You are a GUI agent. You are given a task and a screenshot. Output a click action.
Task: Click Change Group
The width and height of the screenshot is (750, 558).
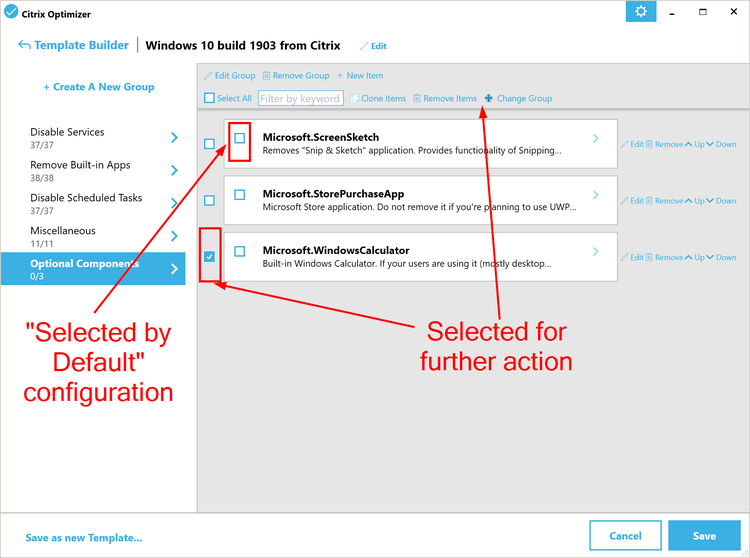518,98
